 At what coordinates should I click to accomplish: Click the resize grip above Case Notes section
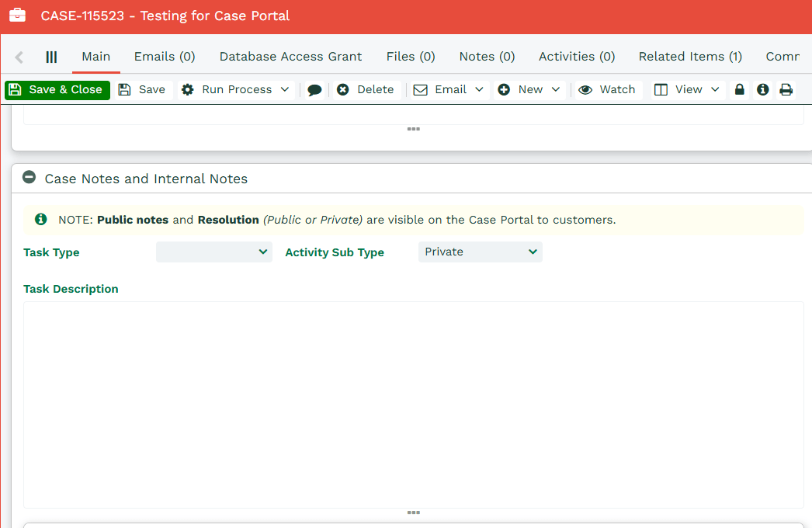(413, 129)
